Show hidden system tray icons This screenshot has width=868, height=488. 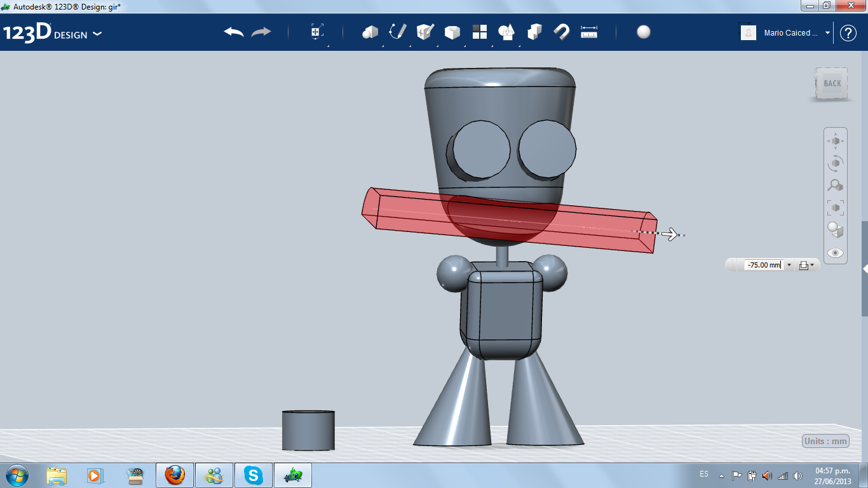point(721,475)
